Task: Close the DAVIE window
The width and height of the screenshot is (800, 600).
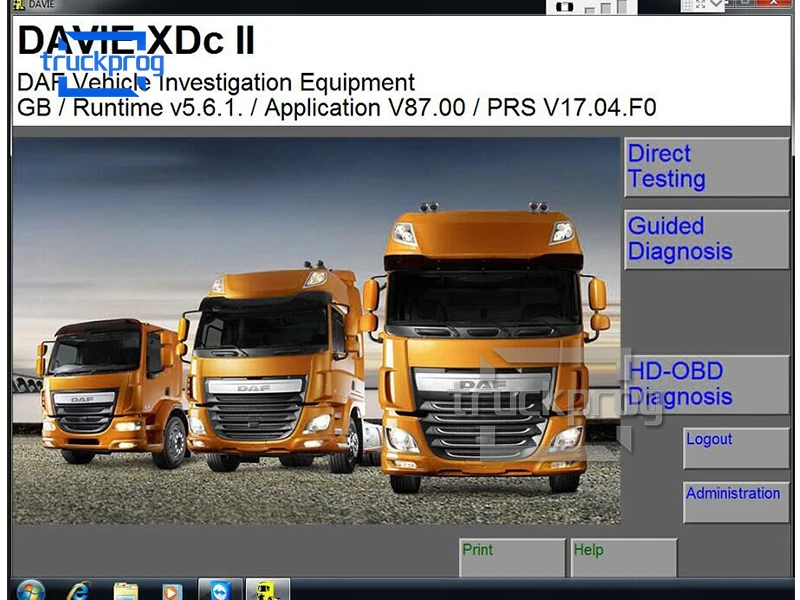Action: click(773, 4)
